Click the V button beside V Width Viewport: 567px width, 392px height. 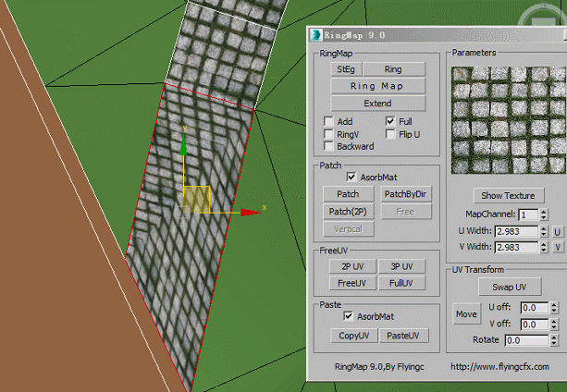pos(558,247)
